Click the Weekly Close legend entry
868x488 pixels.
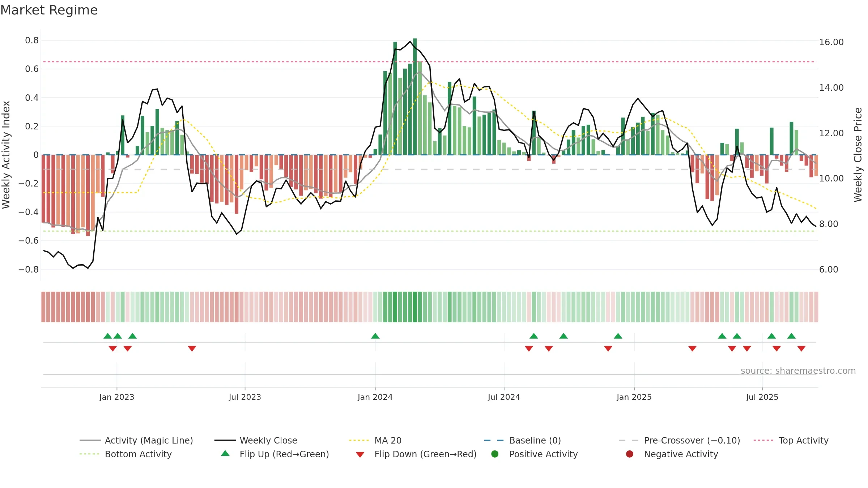[256, 440]
